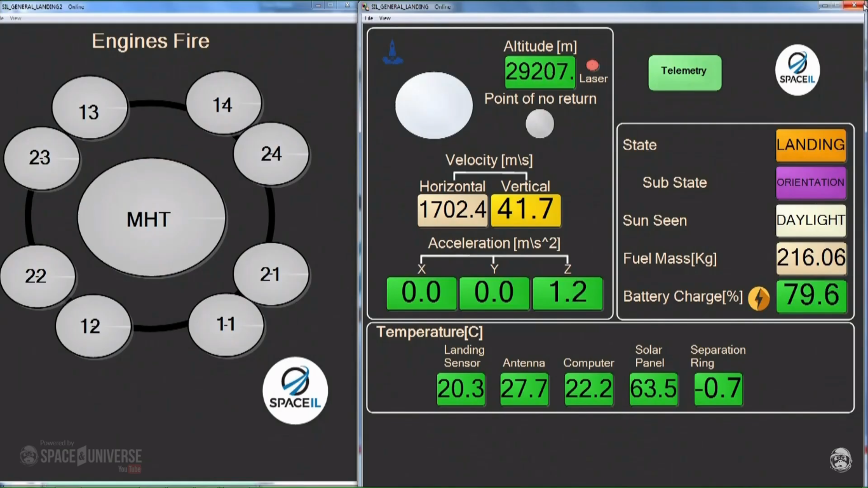Click the "Computer" label
The width and height of the screenshot is (868, 488).
(x=588, y=363)
